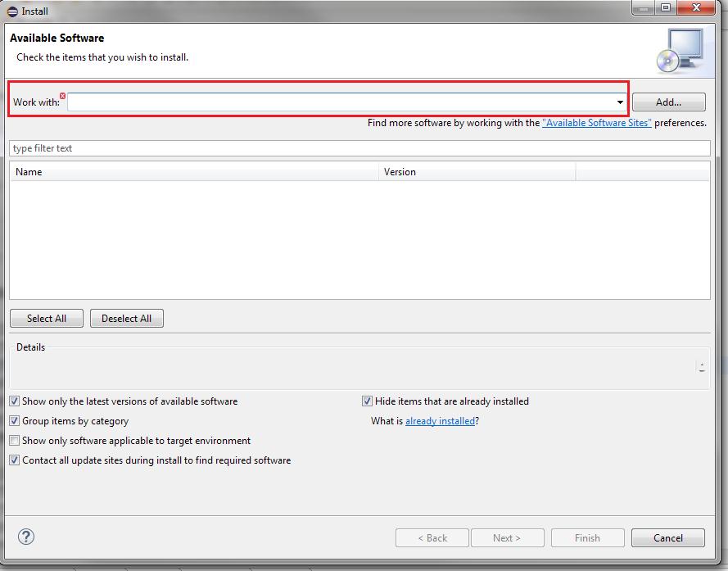728x571 pixels.
Task: Toggle Group items by category checkbox
Action: click(x=15, y=421)
